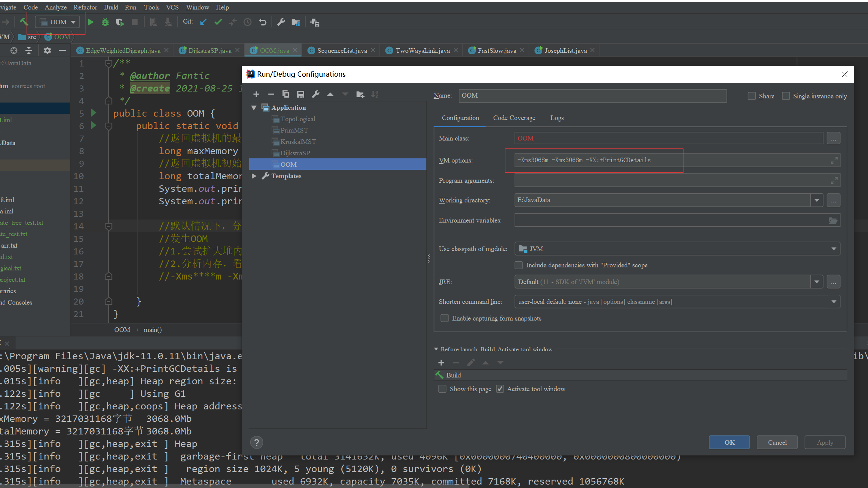Collapse the Application tree node
Image resolution: width=868 pixels, height=488 pixels.
click(x=254, y=108)
